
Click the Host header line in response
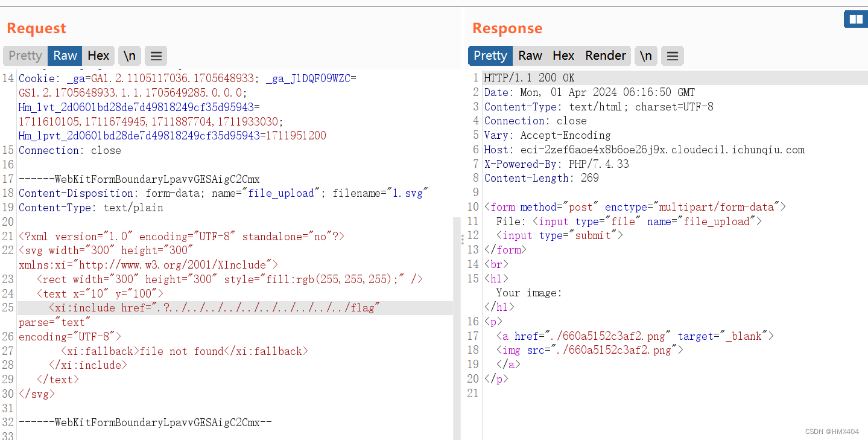(x=644, y=150)
